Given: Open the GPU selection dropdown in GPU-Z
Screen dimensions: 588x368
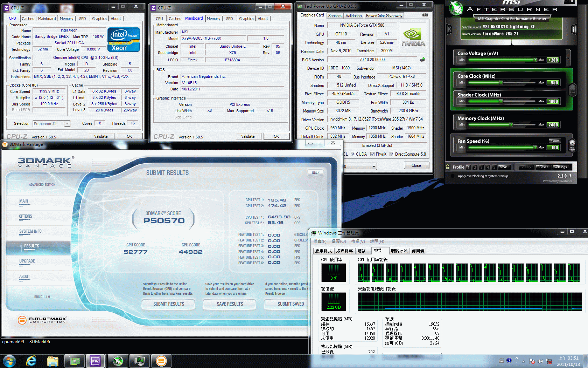Looking at the screenshot, I should [359, 166].
